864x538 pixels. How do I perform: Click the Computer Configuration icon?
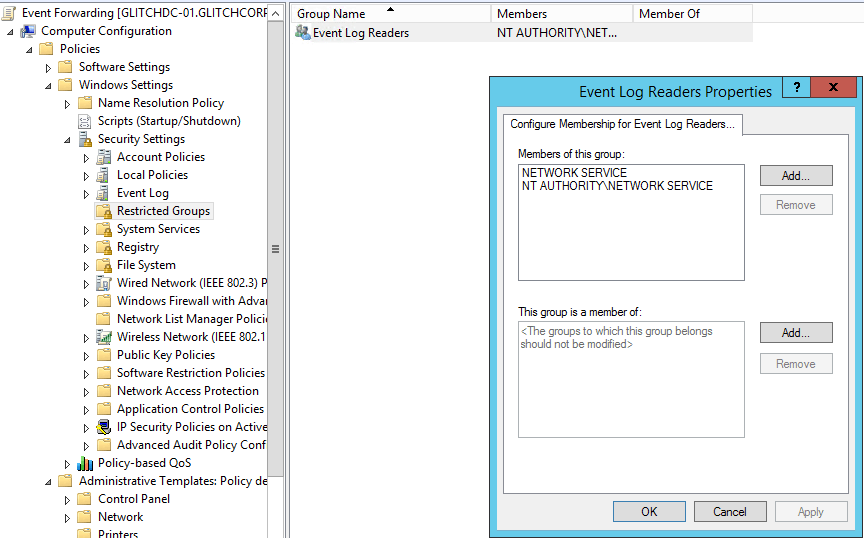click(28, 31)
